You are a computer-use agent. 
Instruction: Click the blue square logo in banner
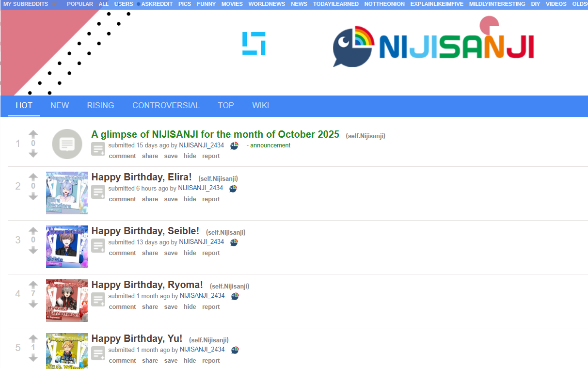[254, 43]
